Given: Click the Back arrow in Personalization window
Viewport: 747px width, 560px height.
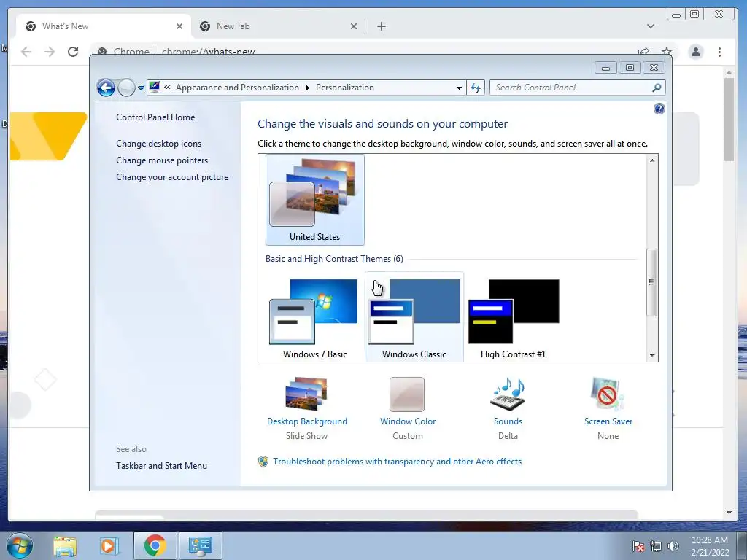Looking at the screenshot, I should click(x=106, y=87).
